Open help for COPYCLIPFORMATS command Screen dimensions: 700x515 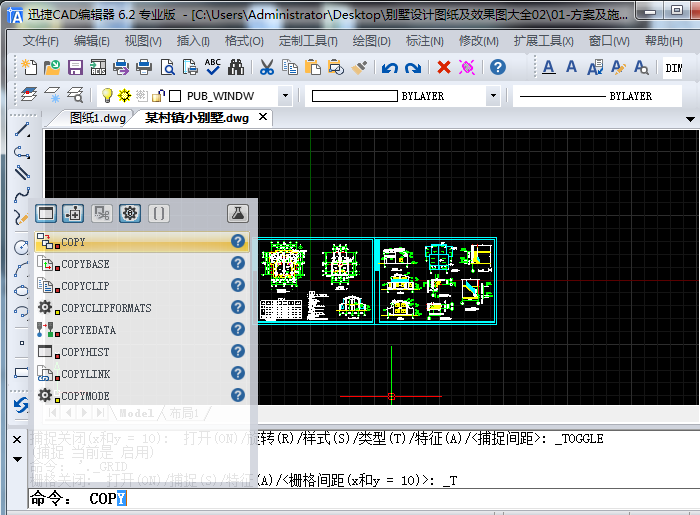coord(238,307)
